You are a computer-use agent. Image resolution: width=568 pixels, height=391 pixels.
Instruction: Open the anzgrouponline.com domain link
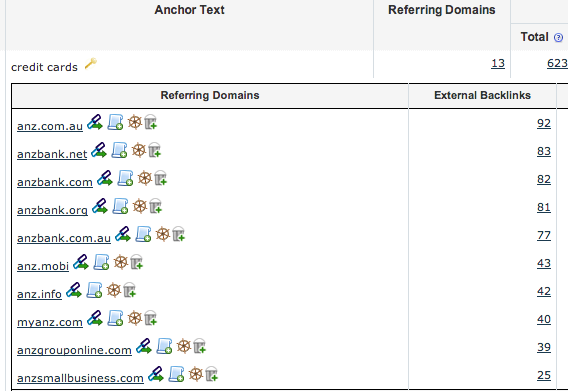click(74, 350)
